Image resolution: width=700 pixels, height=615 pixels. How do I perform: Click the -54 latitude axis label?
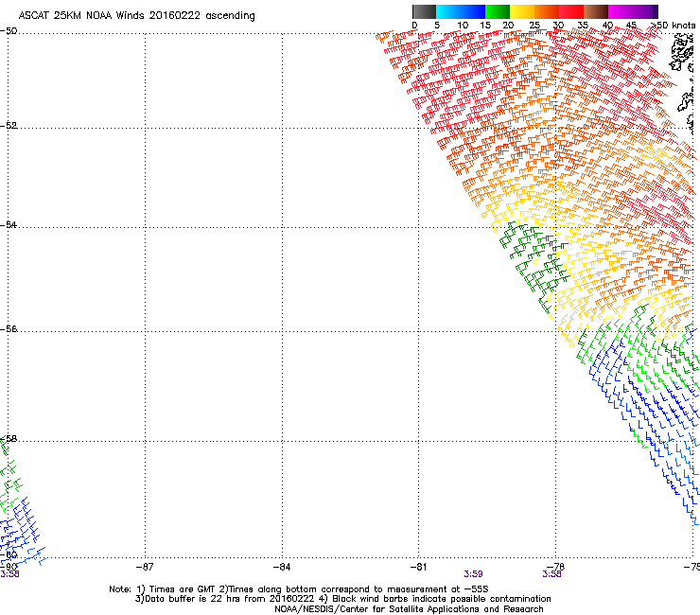tap(9, 224)
